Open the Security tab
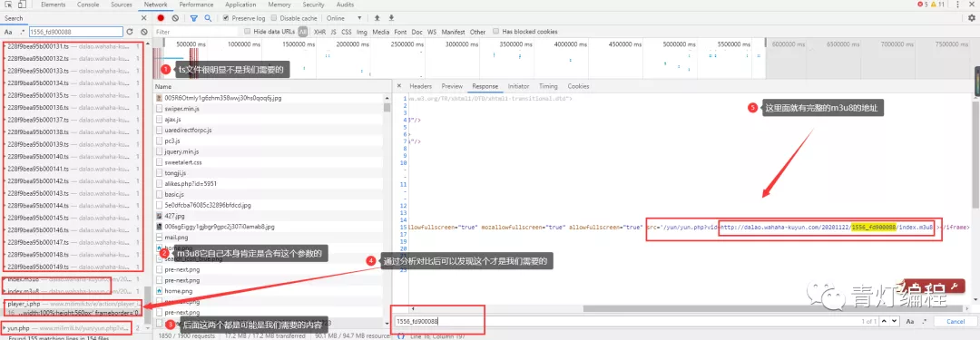Screen dimensions: 980x340 [313, 5]
